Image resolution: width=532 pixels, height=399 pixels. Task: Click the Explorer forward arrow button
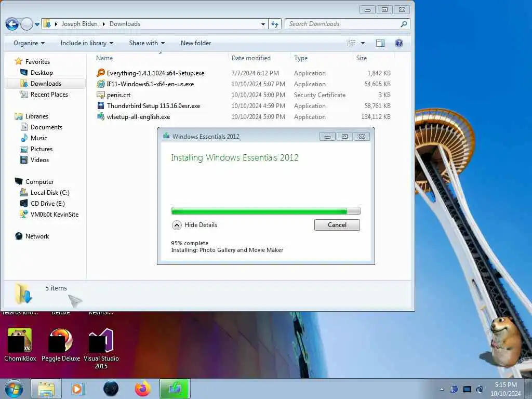tap(27, 24)
